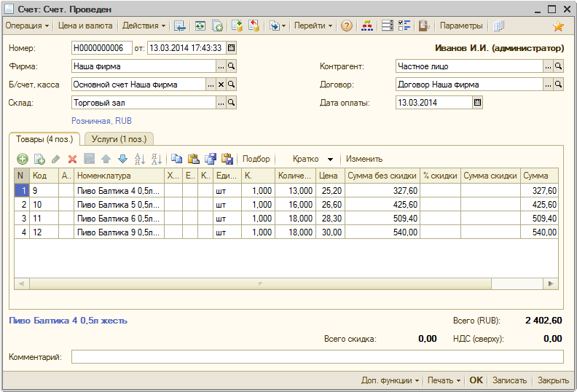
Task: Delete the selected row with red X
Action: (x=73, y=159)
